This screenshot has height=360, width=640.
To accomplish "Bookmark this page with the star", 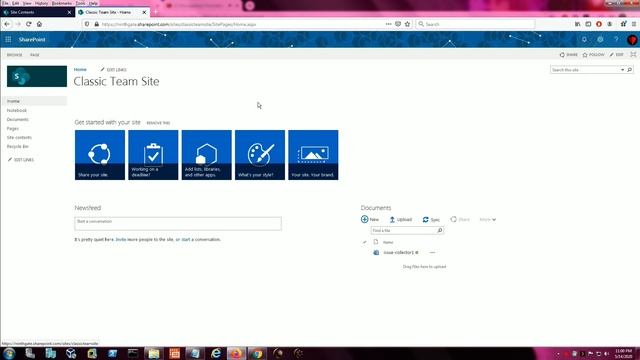I will (407, 24).
